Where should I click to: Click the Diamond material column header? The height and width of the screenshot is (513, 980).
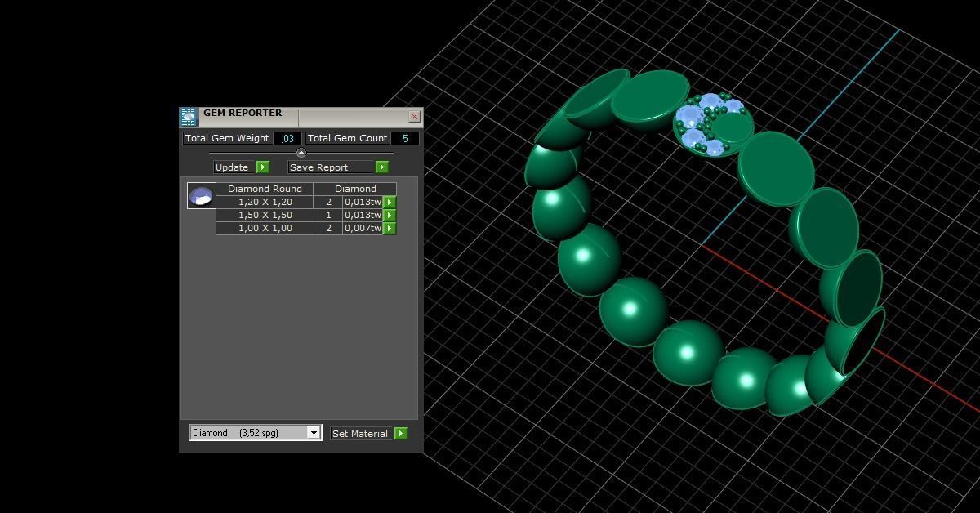pyautogui.click(x=355, y=189)
